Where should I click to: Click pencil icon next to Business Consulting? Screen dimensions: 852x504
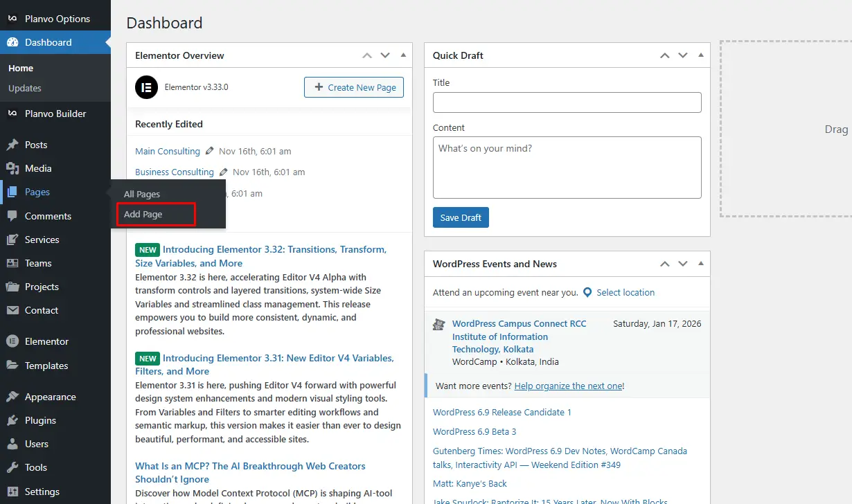(224, 172)
